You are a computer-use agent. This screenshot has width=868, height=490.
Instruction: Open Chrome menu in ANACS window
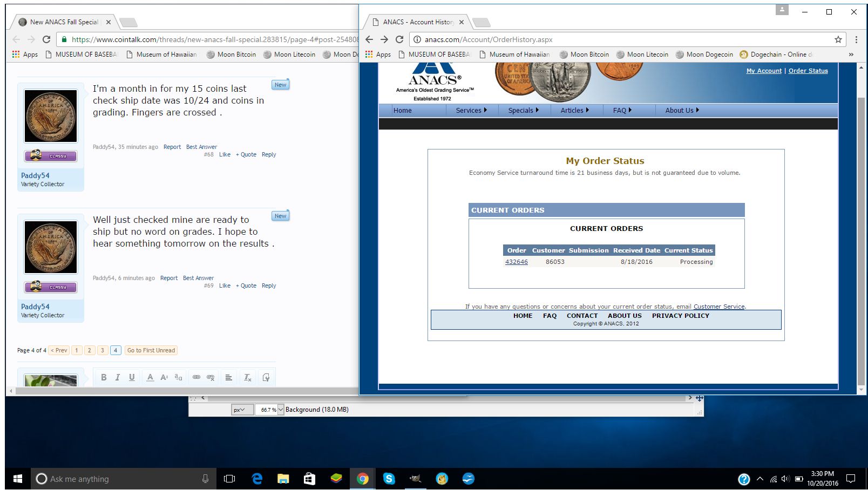[856, 39]
